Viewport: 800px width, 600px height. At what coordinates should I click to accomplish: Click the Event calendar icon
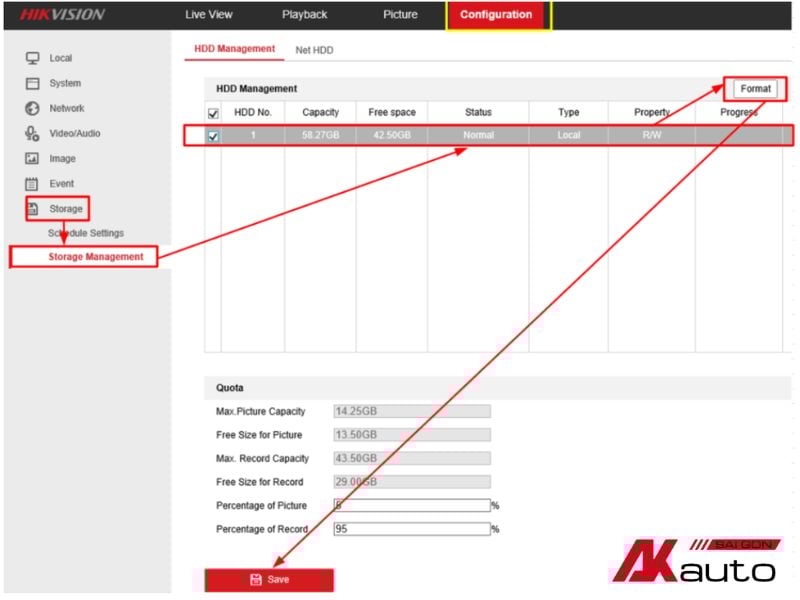[32, 184]
